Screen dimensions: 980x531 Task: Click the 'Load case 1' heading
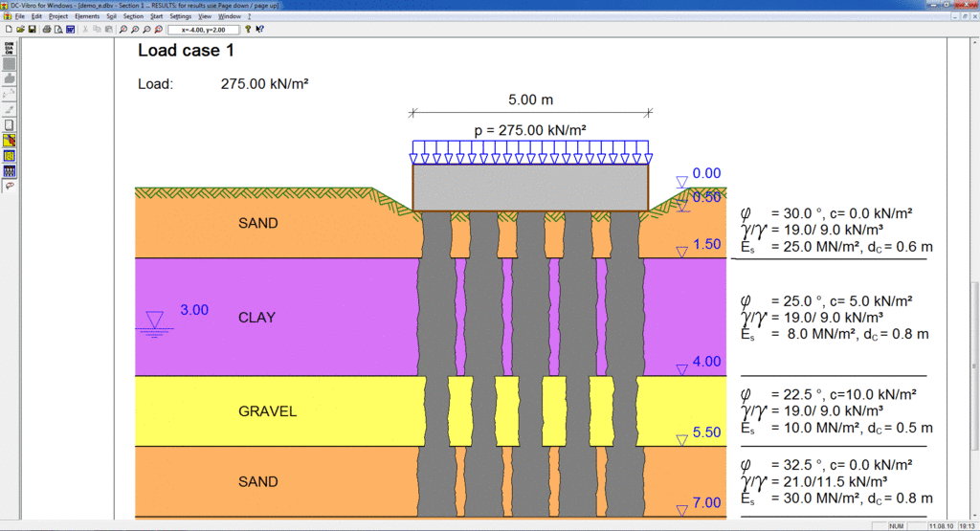pyautogui.click(x=186, y=51)
